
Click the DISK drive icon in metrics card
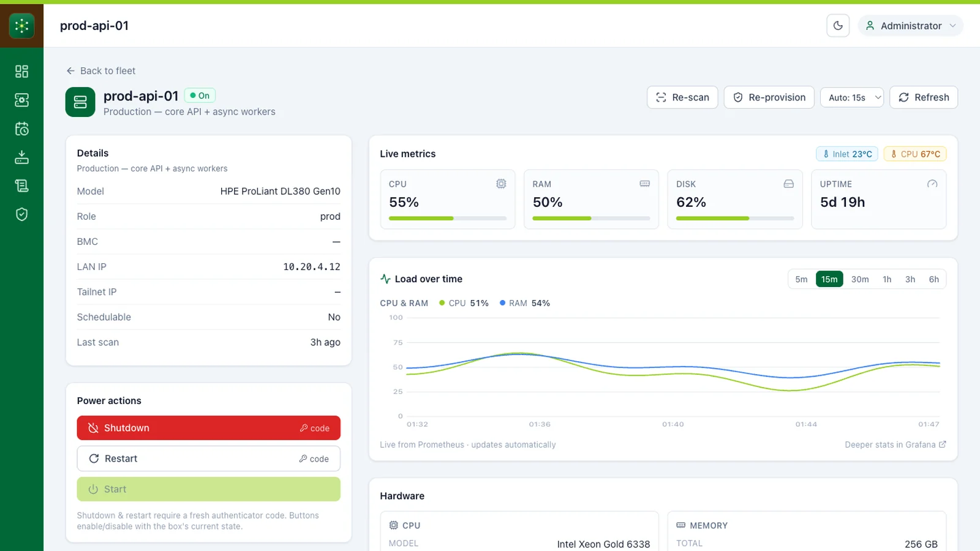coord(789,184)
